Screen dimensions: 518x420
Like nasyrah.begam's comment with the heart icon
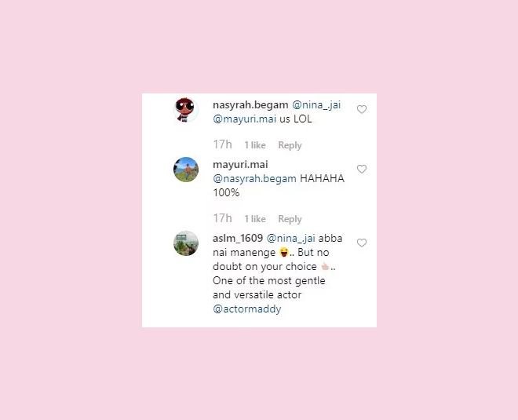[x=362, y=109]
